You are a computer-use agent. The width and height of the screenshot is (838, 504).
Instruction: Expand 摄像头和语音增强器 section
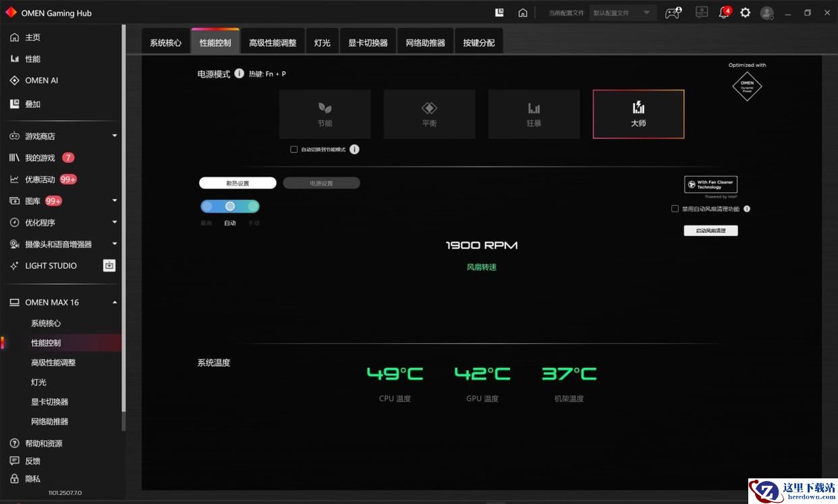115,244
